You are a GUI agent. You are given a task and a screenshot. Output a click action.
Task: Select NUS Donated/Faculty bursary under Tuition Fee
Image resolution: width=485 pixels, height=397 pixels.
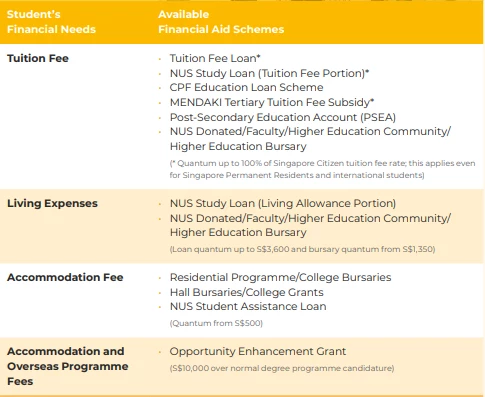[310, 139]
